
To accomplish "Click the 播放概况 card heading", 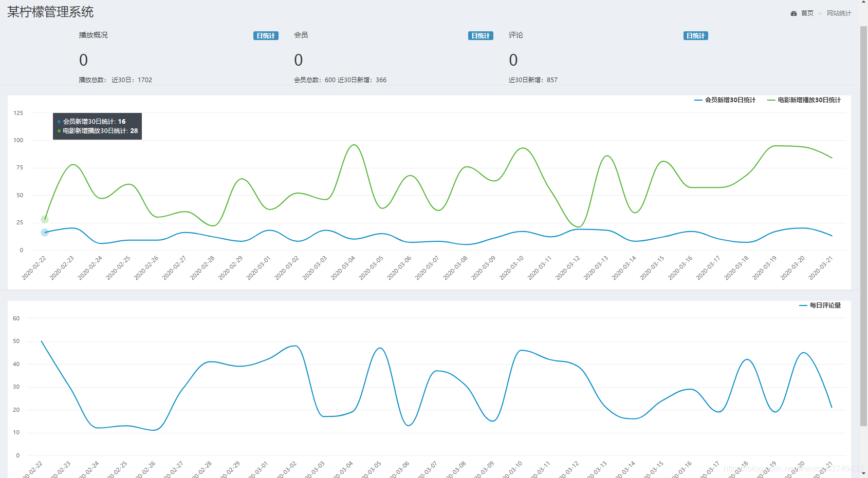I will (x=93, y=35).
